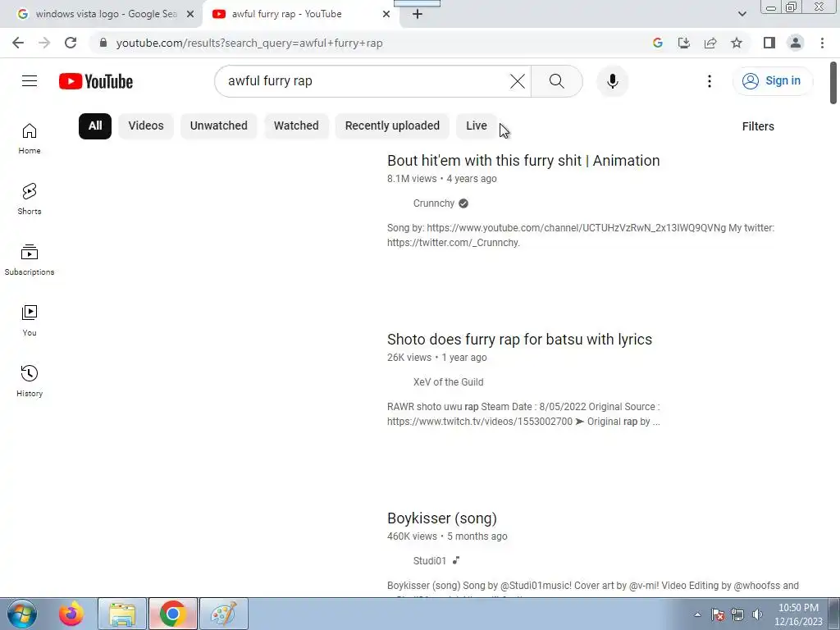Click the Crunnchy video description text

(581, 235)
